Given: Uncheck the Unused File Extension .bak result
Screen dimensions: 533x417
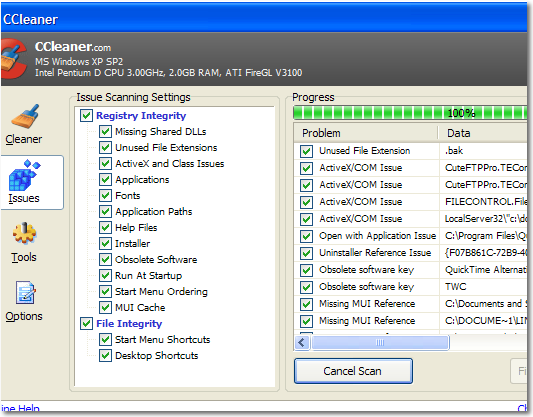Looking at the screenshot, I should coord(306,151).
